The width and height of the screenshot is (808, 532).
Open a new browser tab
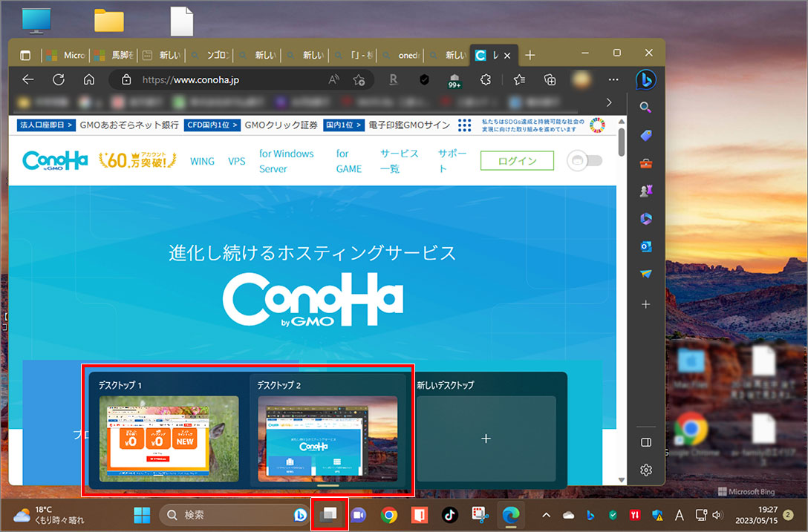[x=530, y=55]
